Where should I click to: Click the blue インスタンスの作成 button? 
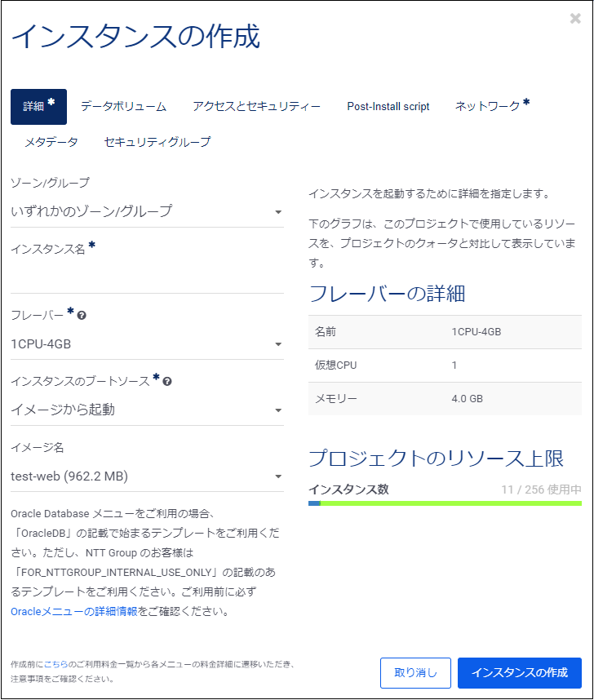click(x=520, y=673)
